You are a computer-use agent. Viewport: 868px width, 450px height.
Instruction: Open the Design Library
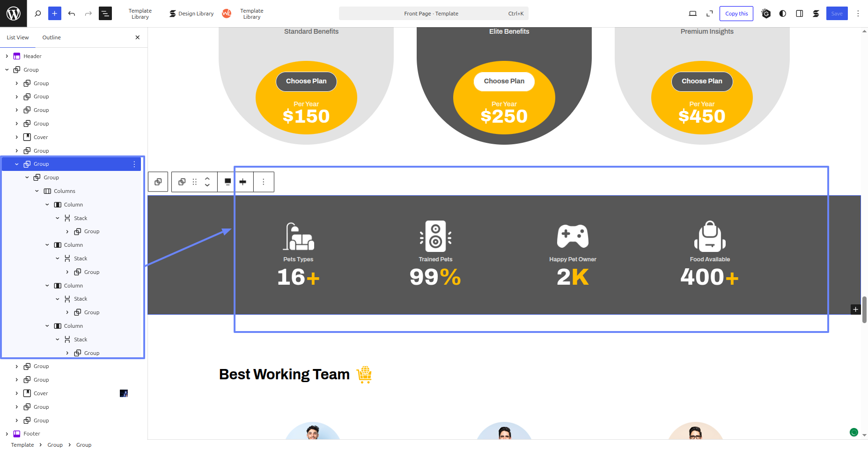pyautogui.click(x=191, y=14)
